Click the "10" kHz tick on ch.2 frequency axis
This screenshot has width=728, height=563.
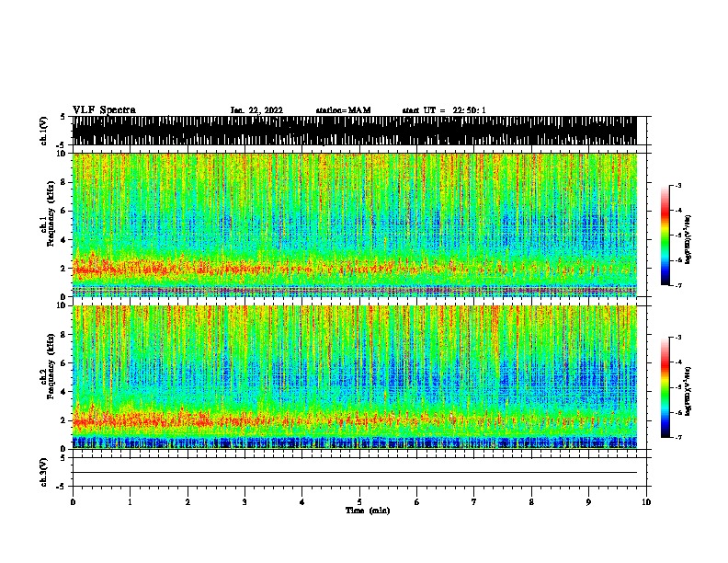click(62, 305)
